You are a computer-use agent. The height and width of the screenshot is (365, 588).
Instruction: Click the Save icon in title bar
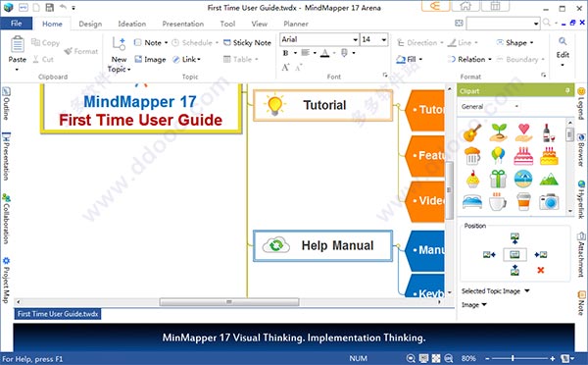(x=49, y=8)
